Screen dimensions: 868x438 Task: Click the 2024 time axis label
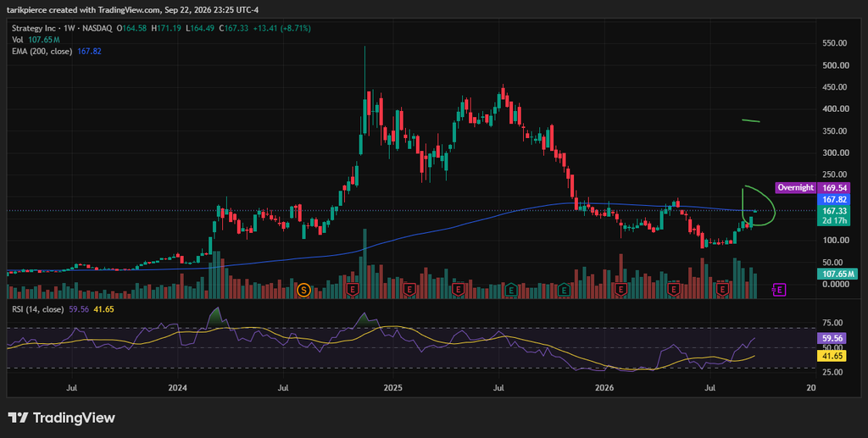(x=178, y=388)
